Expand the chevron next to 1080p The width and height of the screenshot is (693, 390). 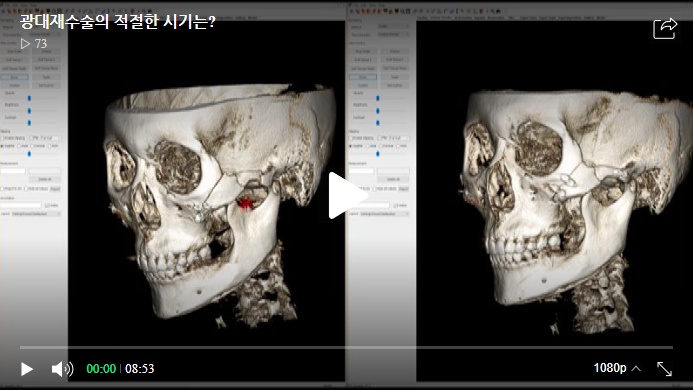[636, 368]
